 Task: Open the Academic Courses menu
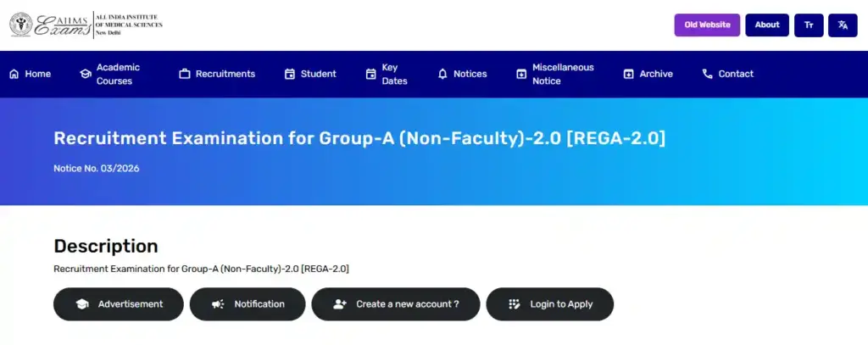[118, 74]
